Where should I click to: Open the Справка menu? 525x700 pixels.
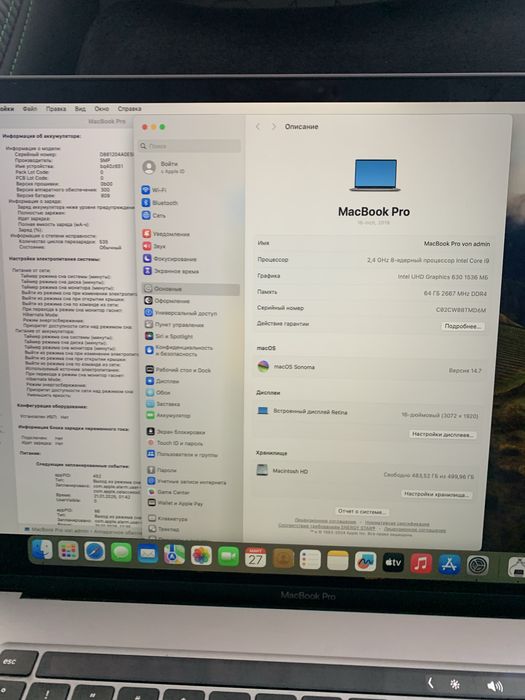coord(129,108)
